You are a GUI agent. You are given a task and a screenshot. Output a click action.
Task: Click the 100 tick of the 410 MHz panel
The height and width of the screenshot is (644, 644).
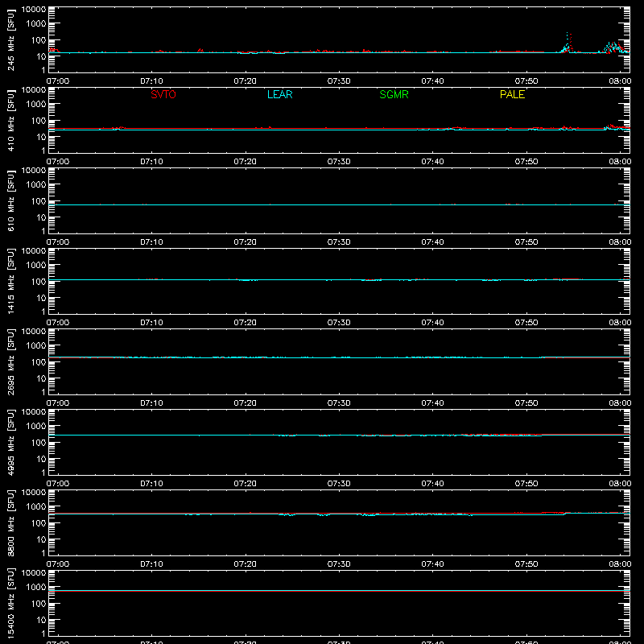(39, 121)
